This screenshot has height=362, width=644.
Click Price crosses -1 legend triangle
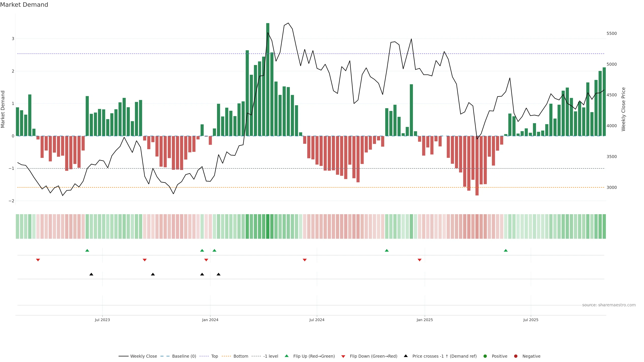pyautogui.click(x=406, y=356)
